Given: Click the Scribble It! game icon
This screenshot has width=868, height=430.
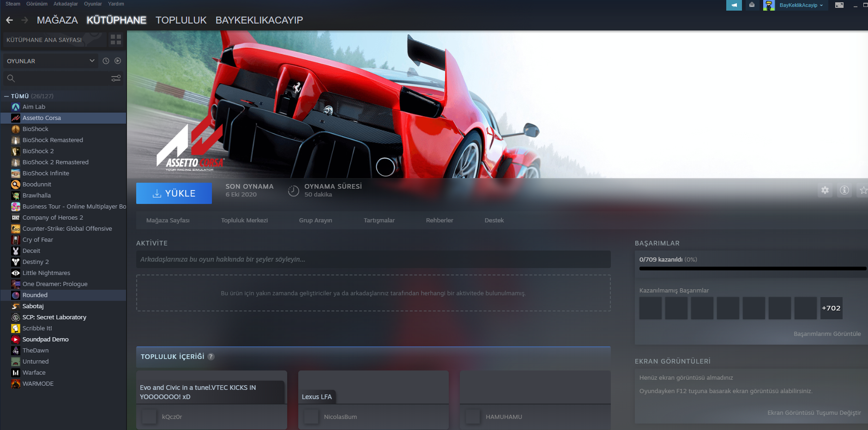Looking at the screenshot, I should (x=16, y=328).
